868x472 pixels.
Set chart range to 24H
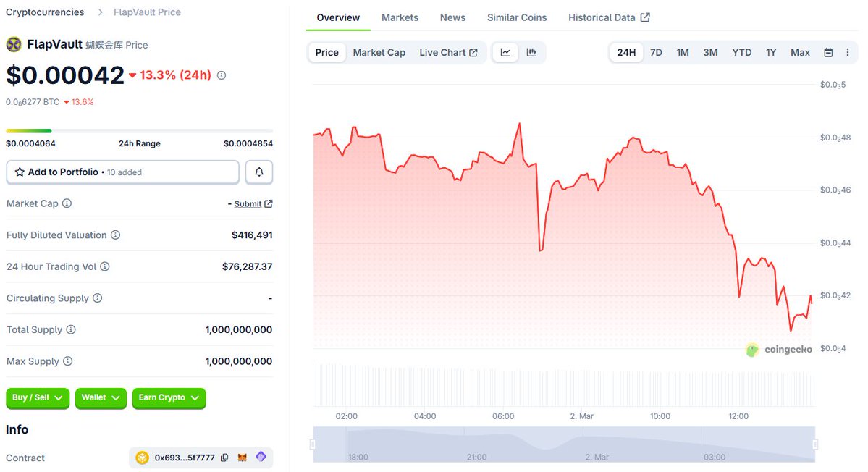tap(626, 53)
